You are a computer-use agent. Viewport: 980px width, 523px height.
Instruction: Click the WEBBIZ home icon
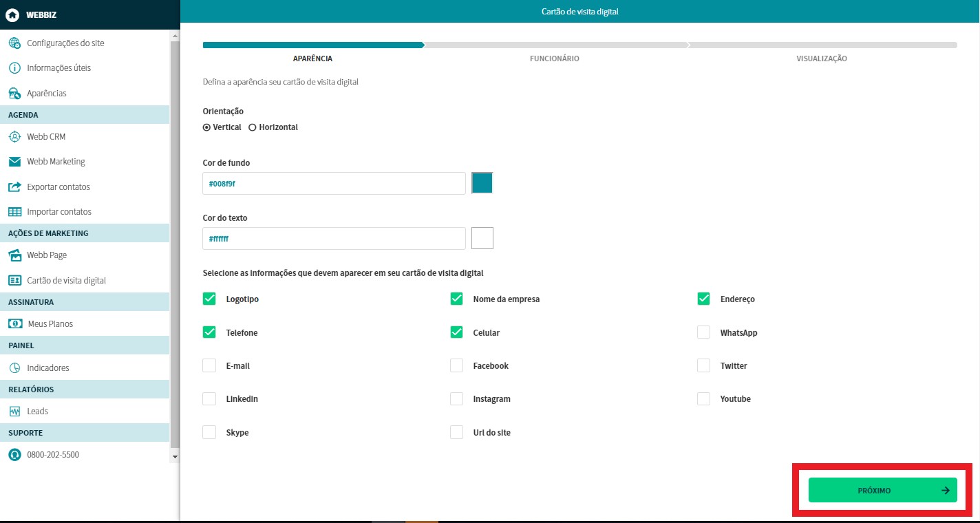coord(12,14)
